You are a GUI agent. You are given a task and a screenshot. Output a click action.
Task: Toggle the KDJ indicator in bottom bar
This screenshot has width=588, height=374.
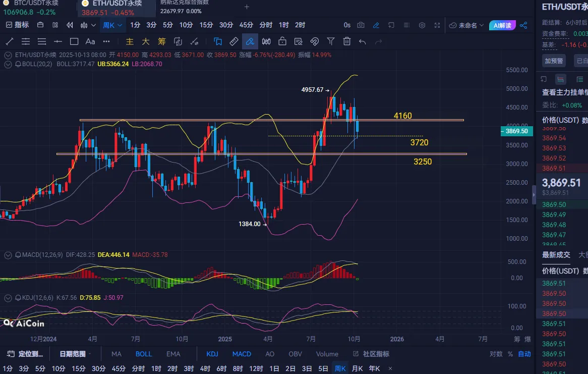(x=212, y=354)
